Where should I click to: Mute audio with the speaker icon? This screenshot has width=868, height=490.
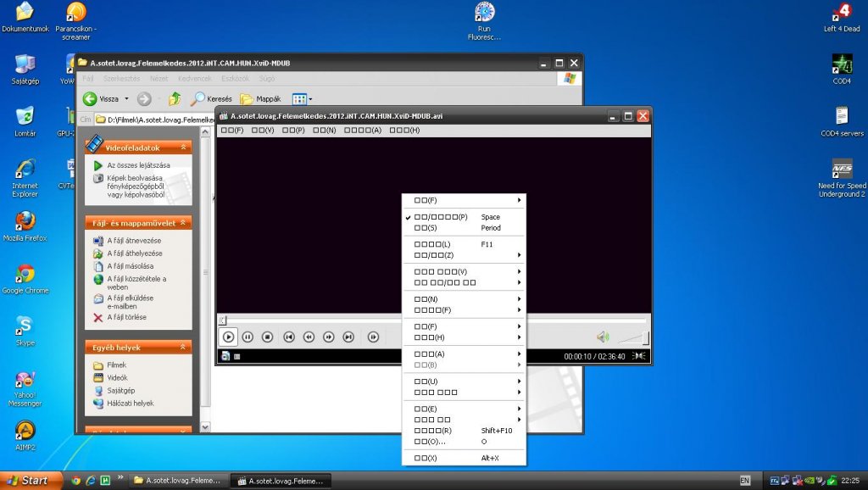pyautogui.click(x=603, y=337)
